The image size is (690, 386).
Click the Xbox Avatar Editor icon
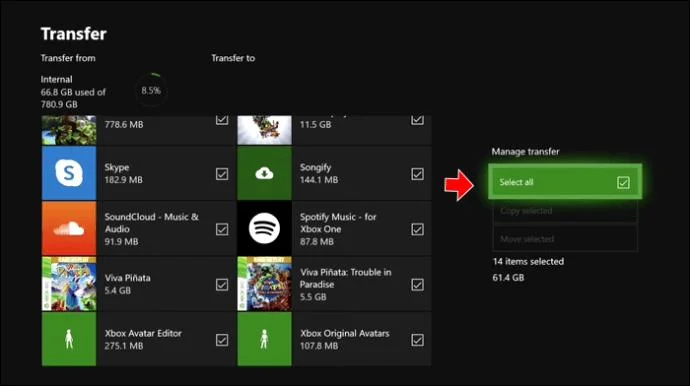point(69,339)
